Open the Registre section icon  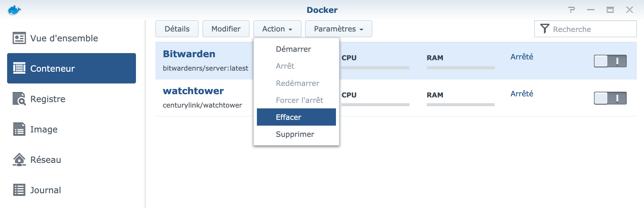pyautogui.click(x=19, y=99)
